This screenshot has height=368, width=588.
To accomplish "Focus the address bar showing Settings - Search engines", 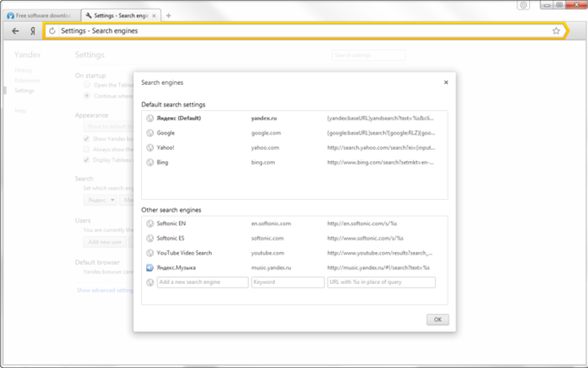I will coord(304,31).
